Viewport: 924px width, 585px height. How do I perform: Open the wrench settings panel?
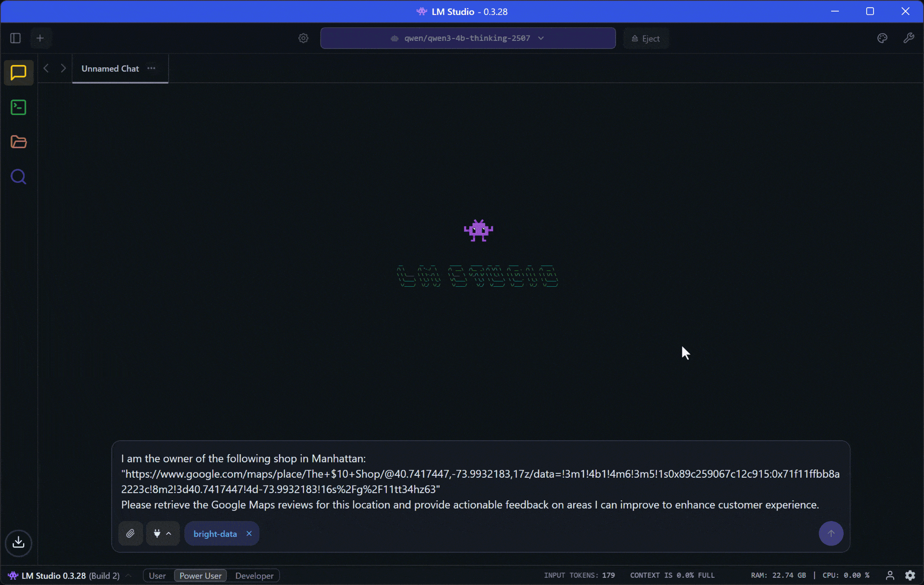909,38
